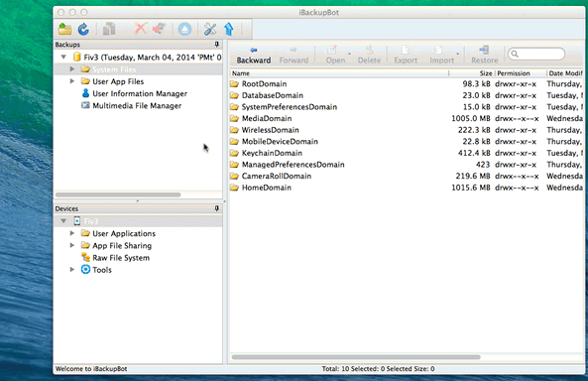This screenshot has height=381, width=588.
Task: Open the dropdown arrow beside Import
Action: pos(458,54)
